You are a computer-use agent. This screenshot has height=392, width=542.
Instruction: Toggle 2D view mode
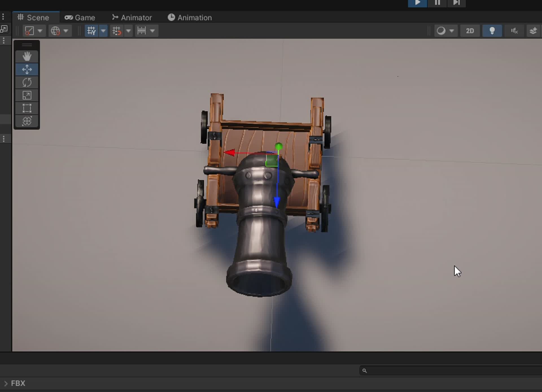[x=470, y=31]
